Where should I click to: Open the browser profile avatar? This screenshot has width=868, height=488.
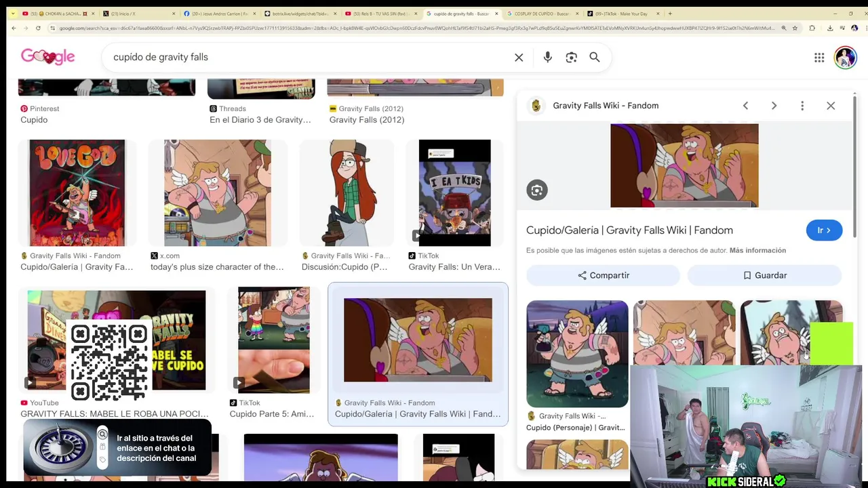854,28
